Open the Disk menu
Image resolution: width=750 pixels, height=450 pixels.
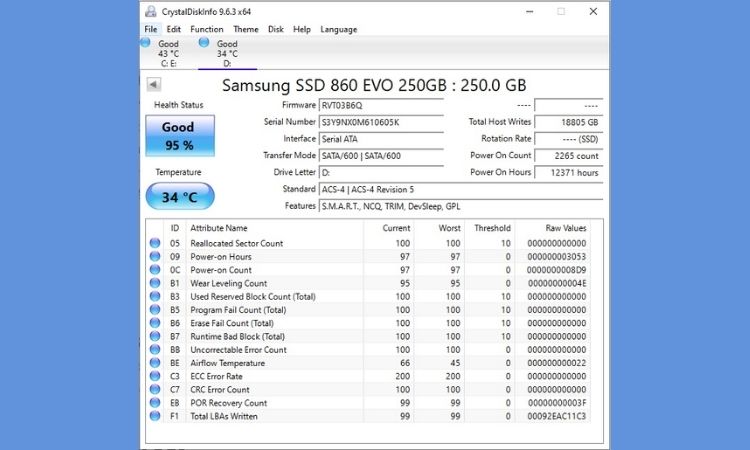(x=276, y=29)
